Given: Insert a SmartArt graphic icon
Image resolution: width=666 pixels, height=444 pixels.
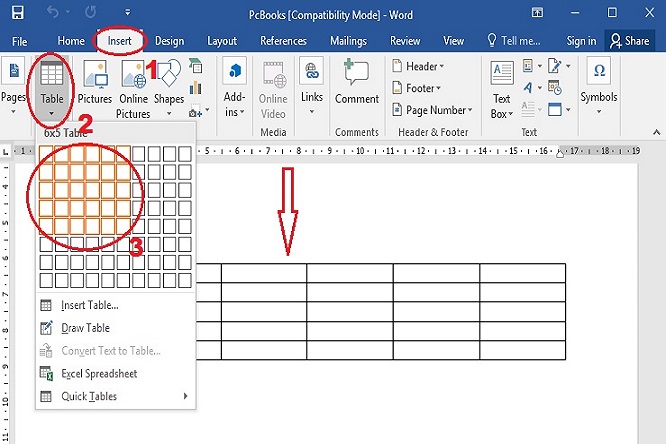Looking at the screenshot, I should tap(195, 66).
